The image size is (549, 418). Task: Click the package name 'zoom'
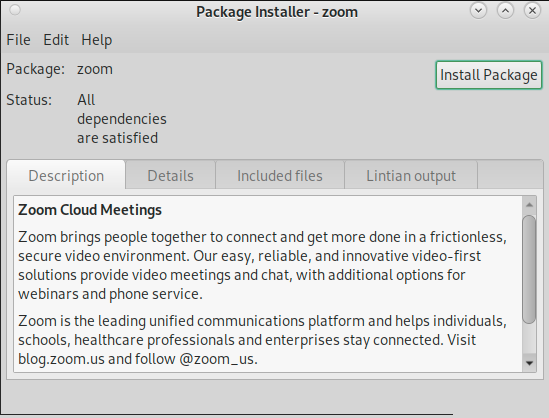95,69
